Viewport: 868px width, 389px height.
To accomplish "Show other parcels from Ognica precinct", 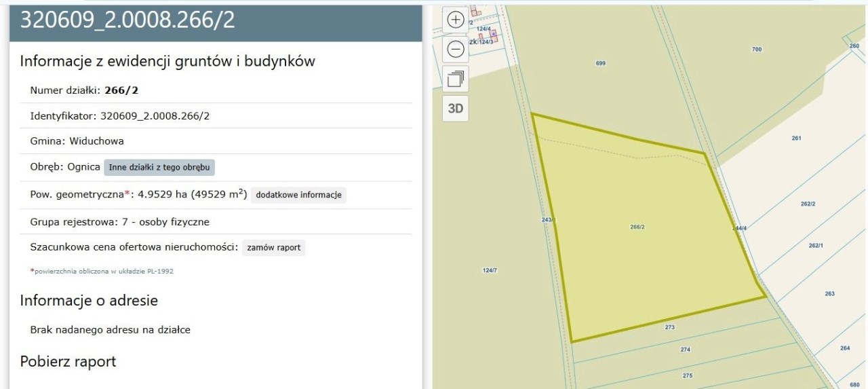I will tap(159, 167).
